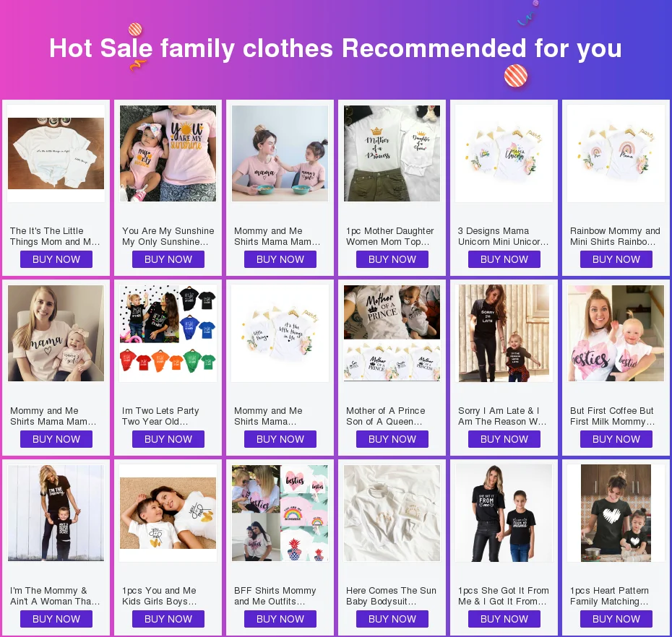
Task: Click the Hot Sale family clothes banner heading
Action: click(x=335, y=48)
